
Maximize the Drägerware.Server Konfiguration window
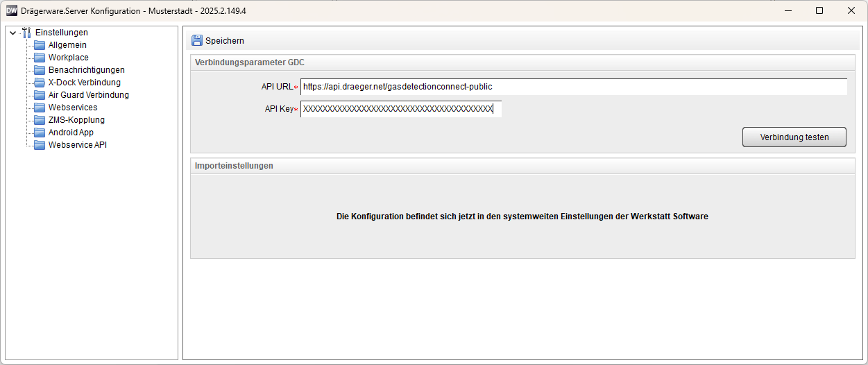[819, 10]
